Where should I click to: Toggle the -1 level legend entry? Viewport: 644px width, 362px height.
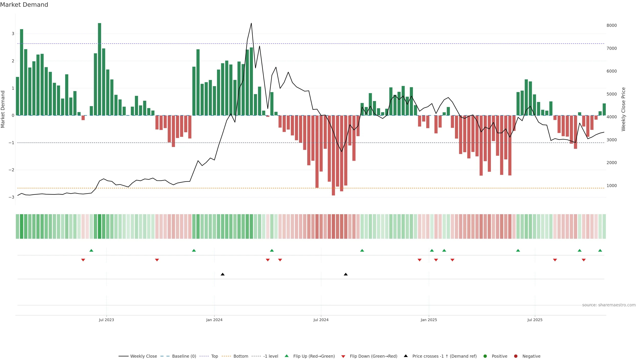[x=271, y=356]
